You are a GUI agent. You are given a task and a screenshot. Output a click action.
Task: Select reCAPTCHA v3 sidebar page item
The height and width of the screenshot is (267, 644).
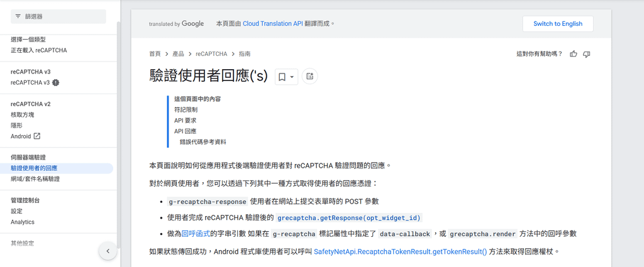click(x=30, y=82)
